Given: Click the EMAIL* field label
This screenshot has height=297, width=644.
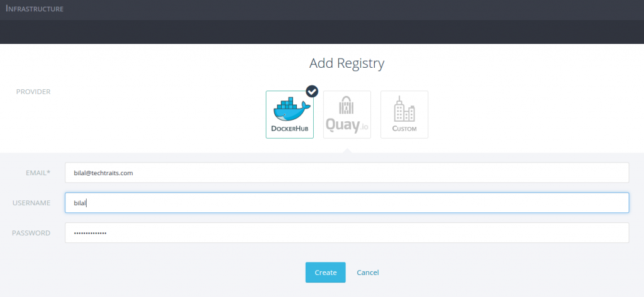Looking at the screenshot, I should (x=35, y=173).
